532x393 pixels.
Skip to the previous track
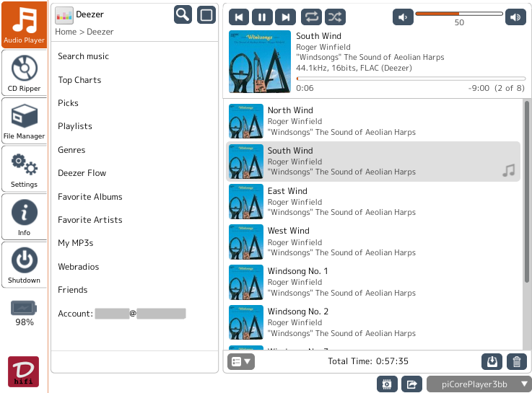pyautogui.click(x=239, y=17)
